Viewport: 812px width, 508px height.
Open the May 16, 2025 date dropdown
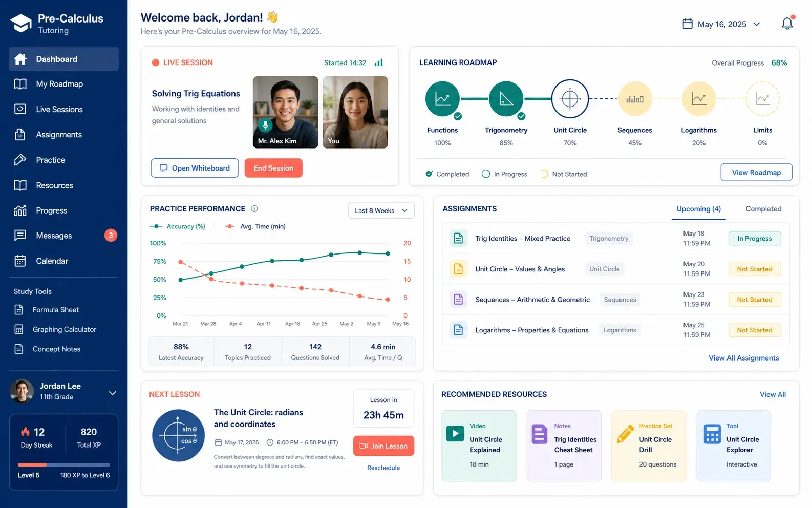721,24
